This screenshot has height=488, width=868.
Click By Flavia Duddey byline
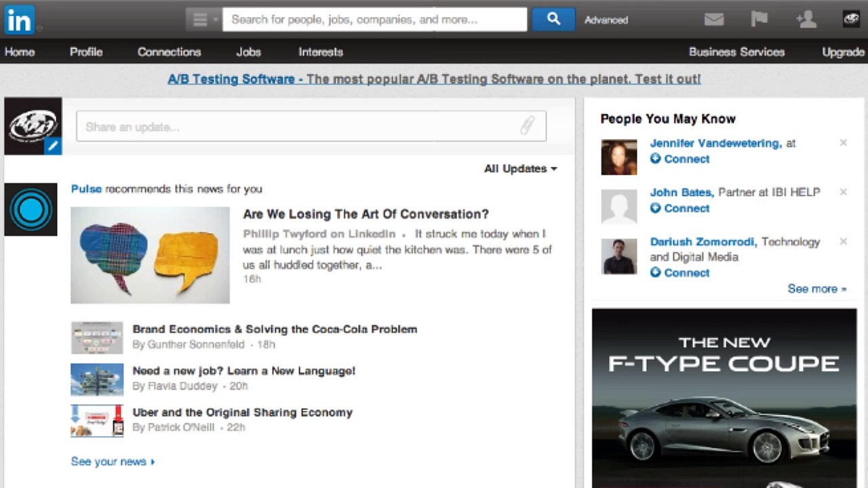click(175, 386)
